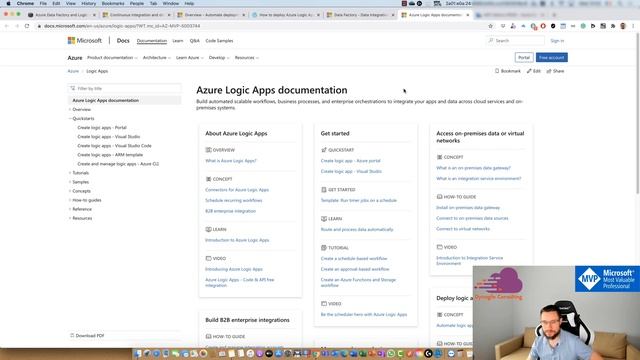The image size is (640, 360).
Task: Click the page vertical scrollbar
Action: (x=638, y=114)
